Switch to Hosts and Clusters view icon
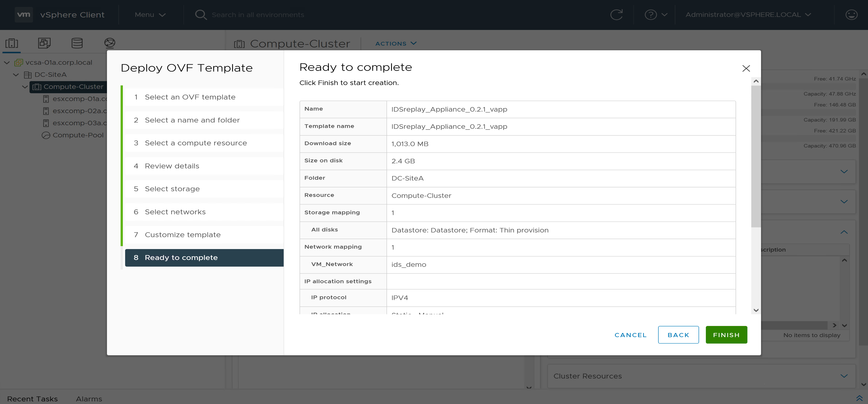Viewport: 868px width, 404px height. pyautogui.click(x=11, y=43)
